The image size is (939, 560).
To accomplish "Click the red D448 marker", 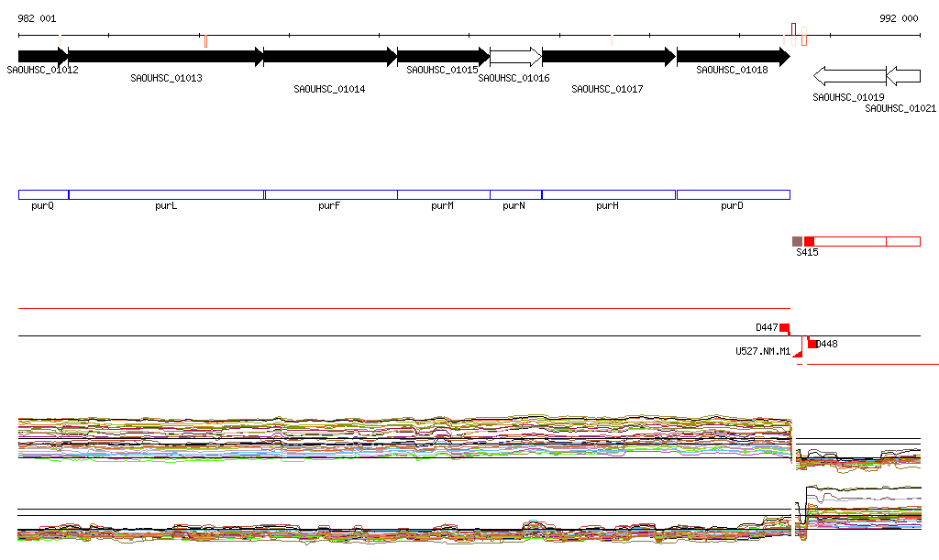I will 812,344.
